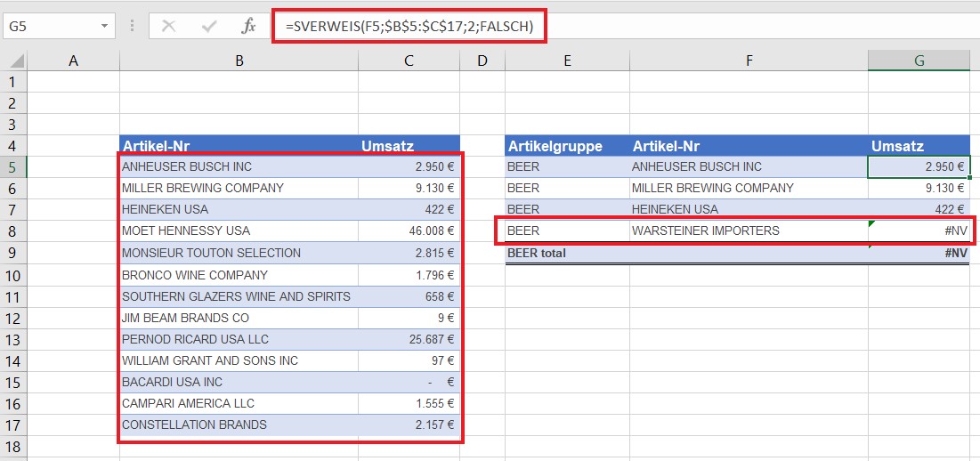Select column F header
Viewport: 980px width, 461px height.
749,61
